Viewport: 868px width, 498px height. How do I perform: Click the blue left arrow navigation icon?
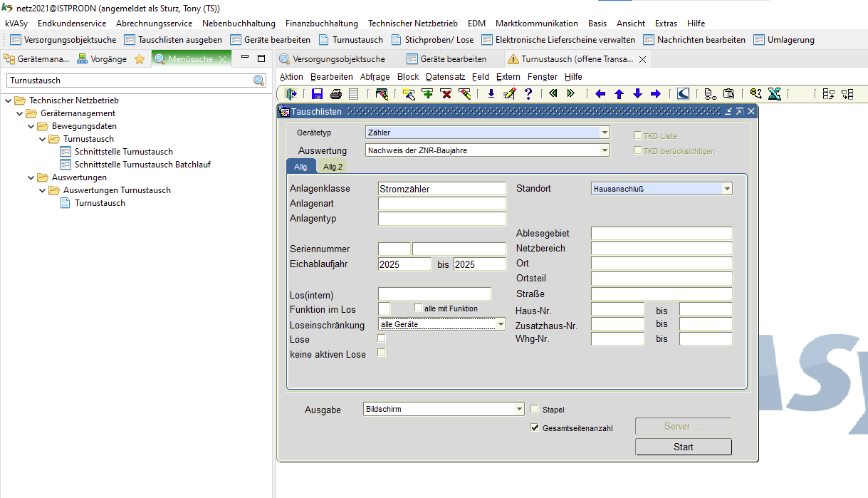(x=600, y=93)
